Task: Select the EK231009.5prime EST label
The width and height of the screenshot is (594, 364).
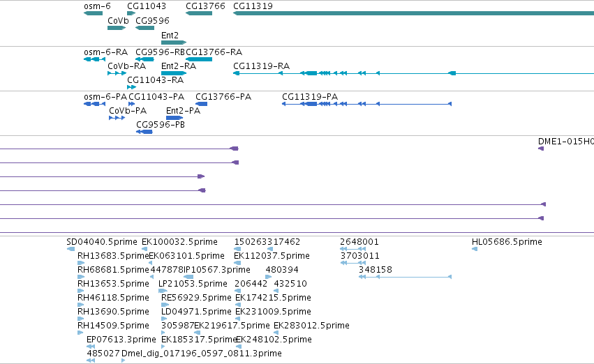Action: click(x=273, y=312)
